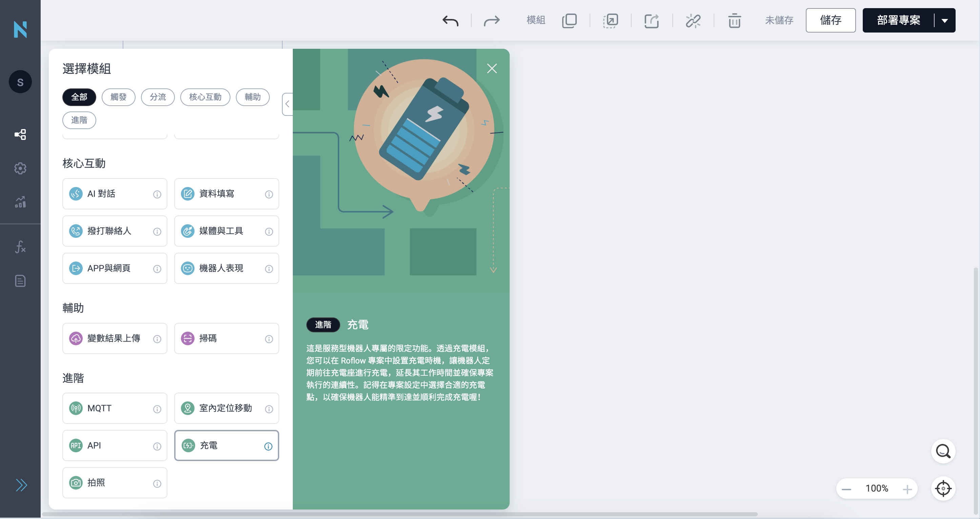980x519 pixels.
Task: Select the 觸發 filter tab
Action: point(118,97)
